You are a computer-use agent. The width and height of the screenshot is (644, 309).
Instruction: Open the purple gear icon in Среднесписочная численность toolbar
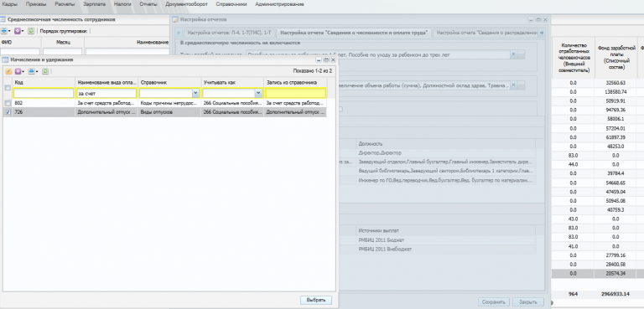point(18,31)
